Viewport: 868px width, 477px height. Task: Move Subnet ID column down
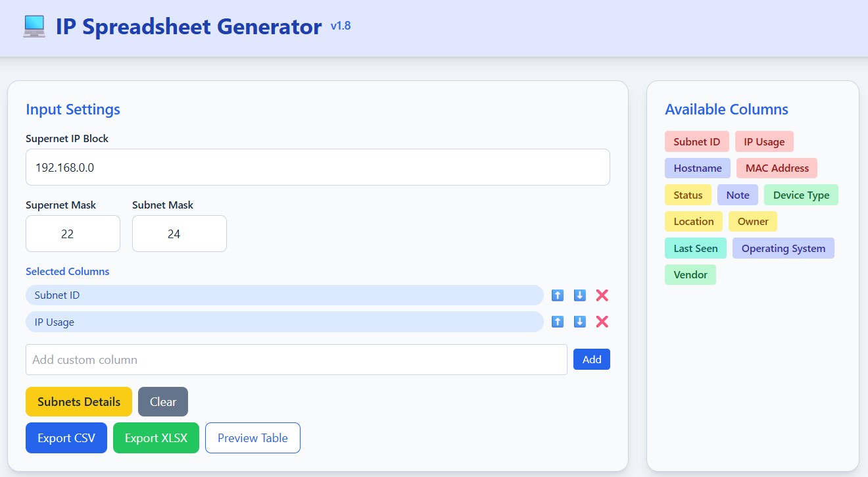pos(580,295)
